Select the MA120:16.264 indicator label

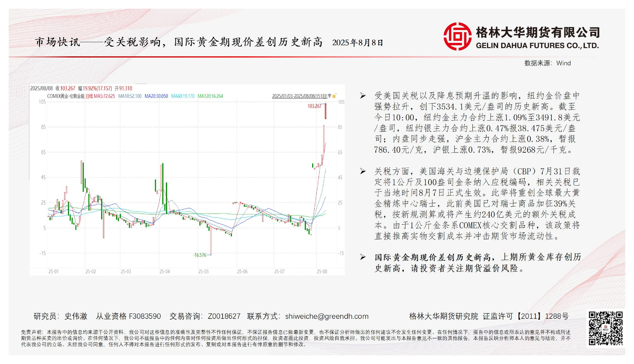pyautogui.click(x=210, y=96)
